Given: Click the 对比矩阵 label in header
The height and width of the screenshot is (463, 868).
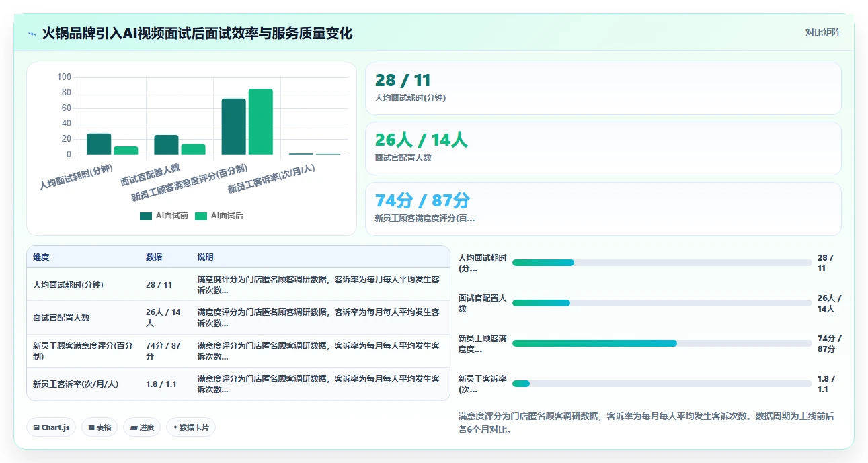Looking at the screenshot, I should [822, 32].
